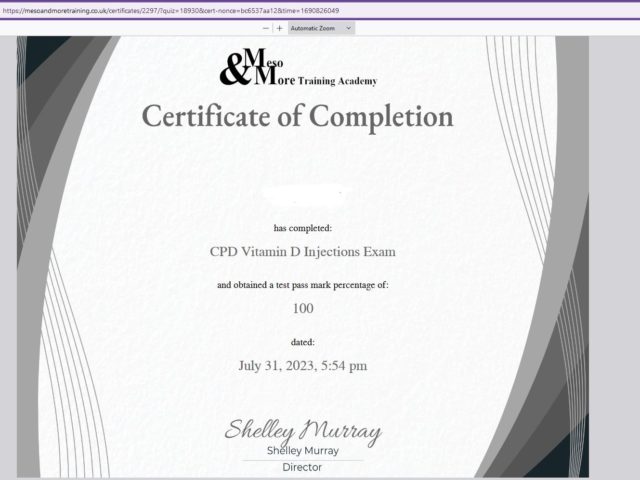Click the blank recipient name area

pos(302,190)
